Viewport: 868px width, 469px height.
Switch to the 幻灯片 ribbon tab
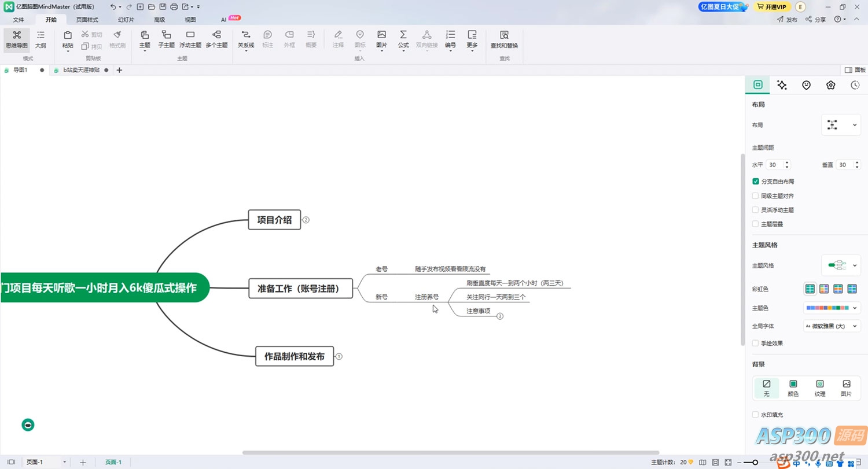coord(126,20)
